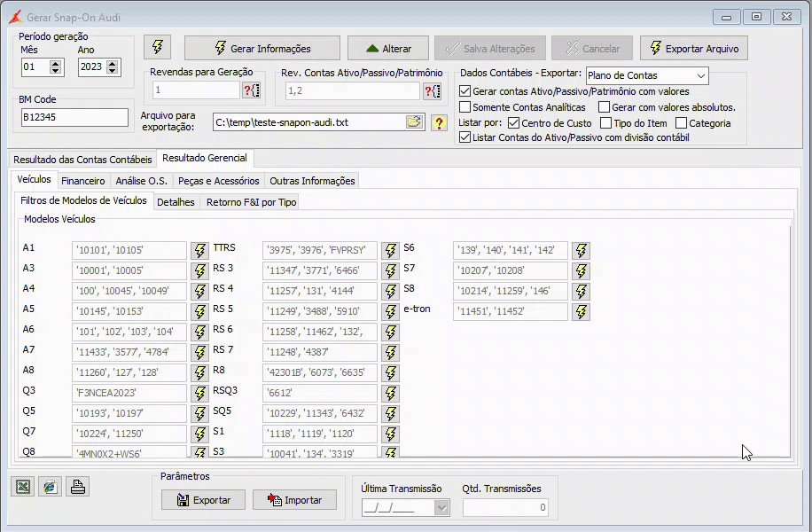Click the lightning icon beside the RSQ3 field
Image resolution: width=812 pixels, height=532 pixels.
tap(390, 393)
